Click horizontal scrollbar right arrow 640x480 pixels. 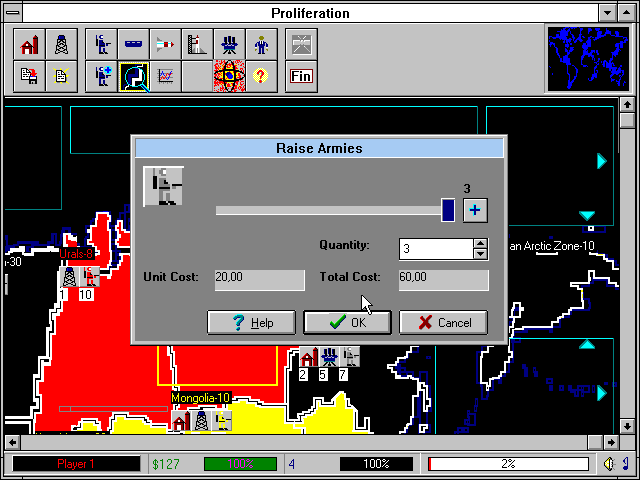tap(611, 442)
